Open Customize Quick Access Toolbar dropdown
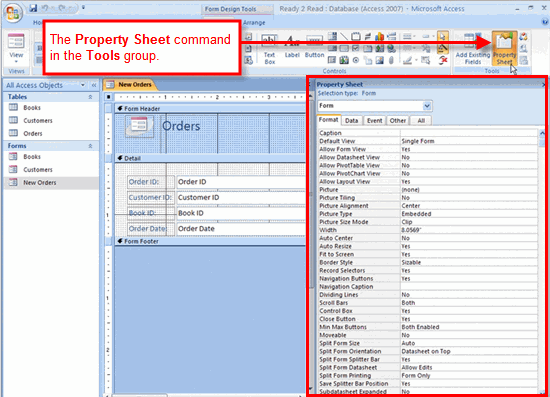The image size is (550, 397). (x=83, y=7)
